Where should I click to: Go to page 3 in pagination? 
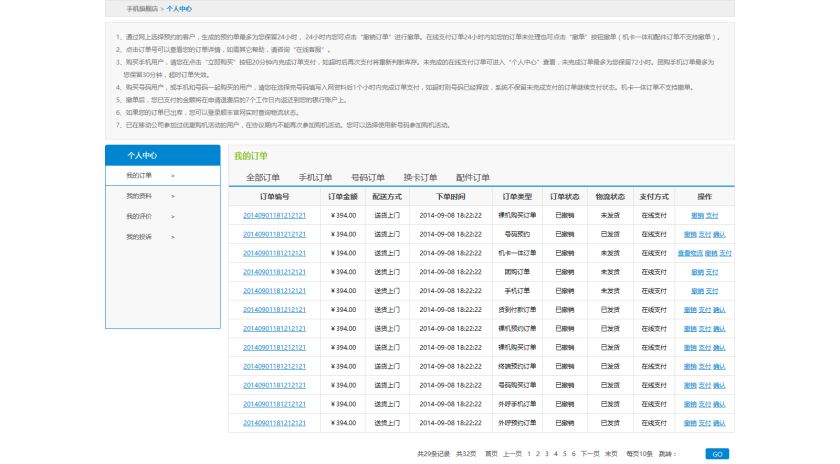[x=546, y=454]
